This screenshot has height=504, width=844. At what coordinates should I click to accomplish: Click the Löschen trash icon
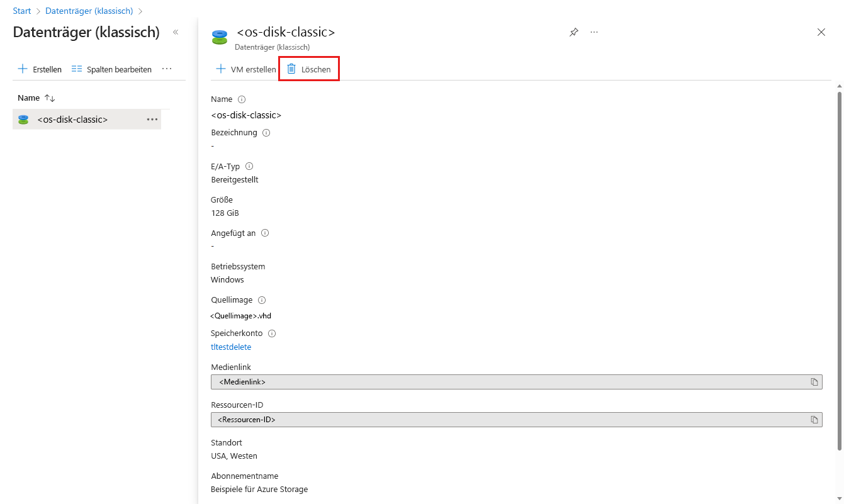(x=291, y=69)
